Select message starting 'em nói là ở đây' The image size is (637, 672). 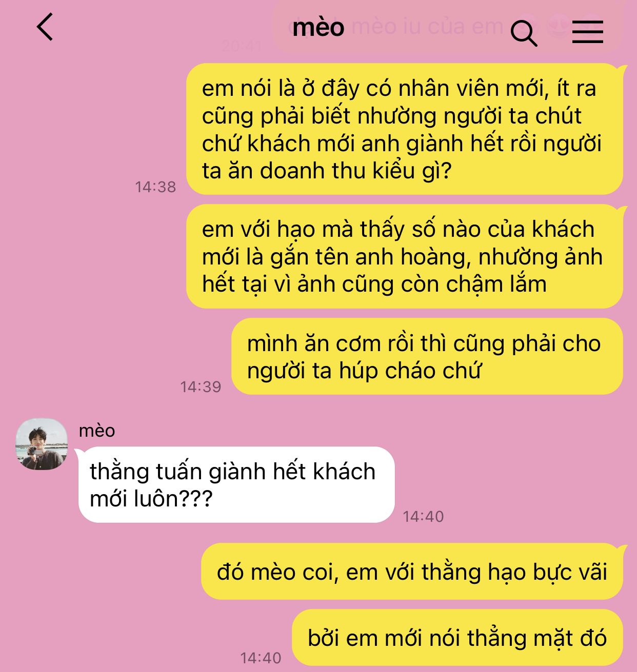(404, 129)
